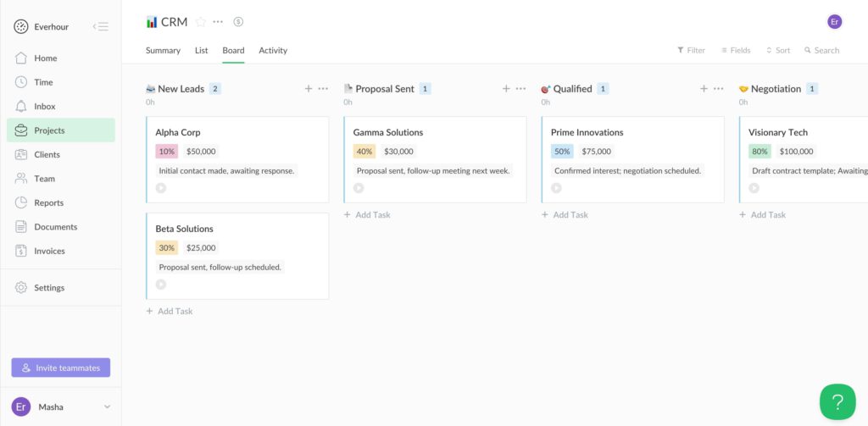Open the Visionary Tech task card

tap(804, 159)
